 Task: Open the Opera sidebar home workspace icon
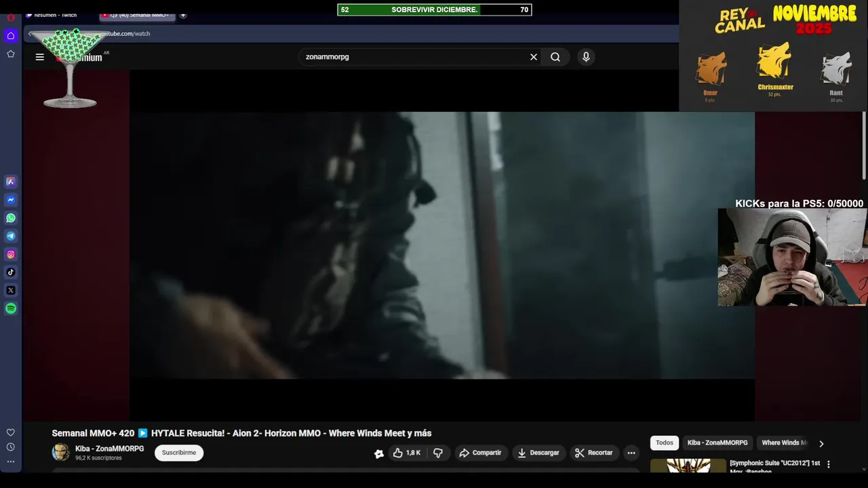[x=11, y=35]
